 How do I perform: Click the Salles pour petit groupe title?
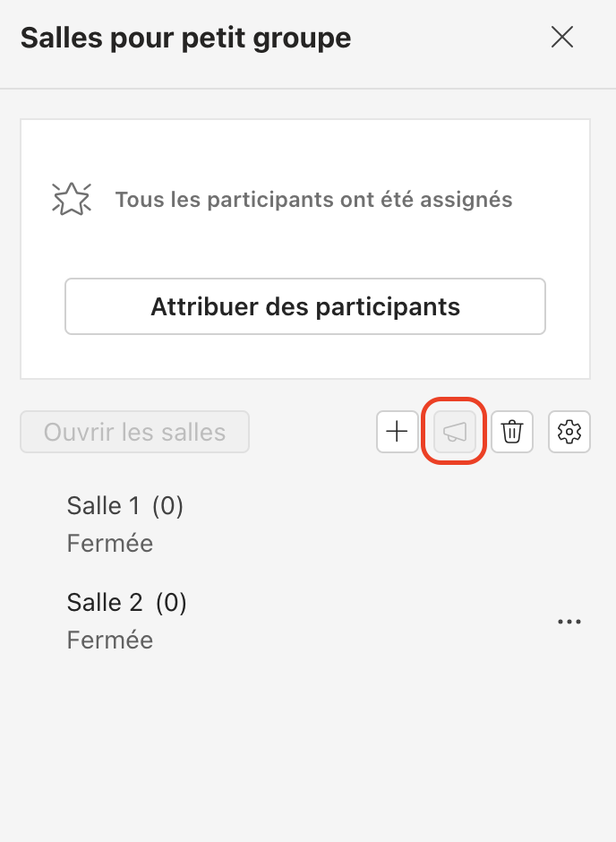click(x=185, y=39)
